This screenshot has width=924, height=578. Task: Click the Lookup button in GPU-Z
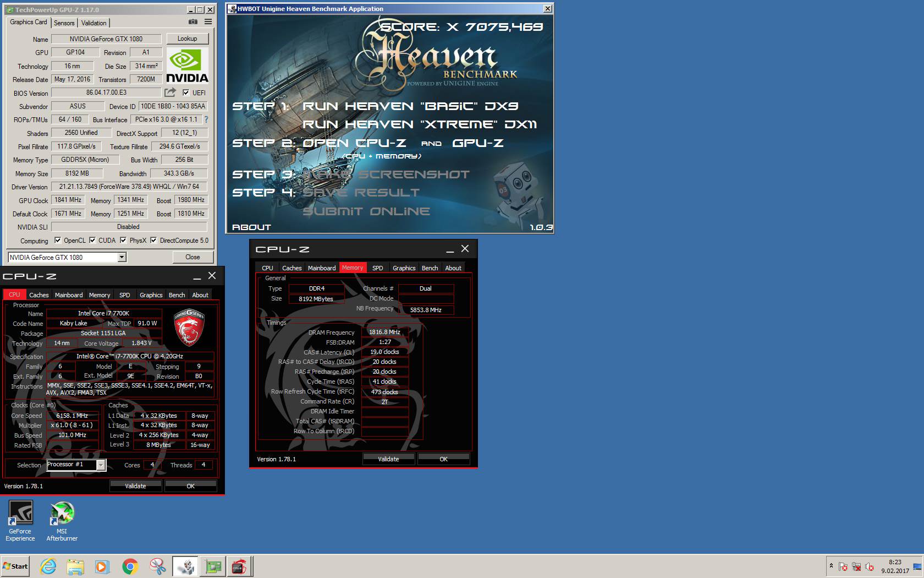point(187,39)
